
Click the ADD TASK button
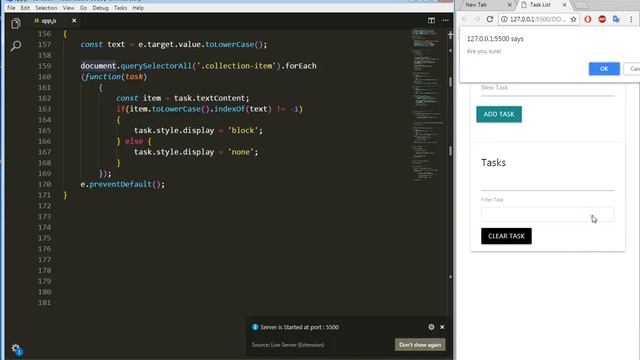point(499,114)
